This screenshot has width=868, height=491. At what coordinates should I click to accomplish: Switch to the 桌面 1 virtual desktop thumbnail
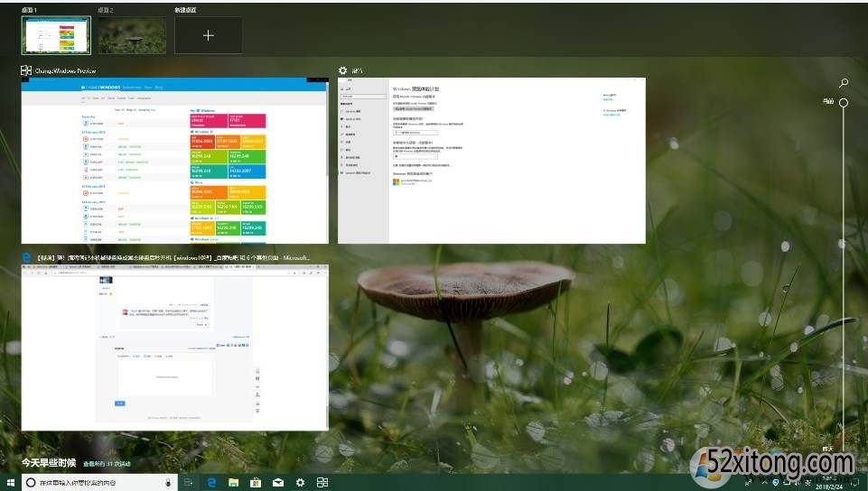coord(56,35)
